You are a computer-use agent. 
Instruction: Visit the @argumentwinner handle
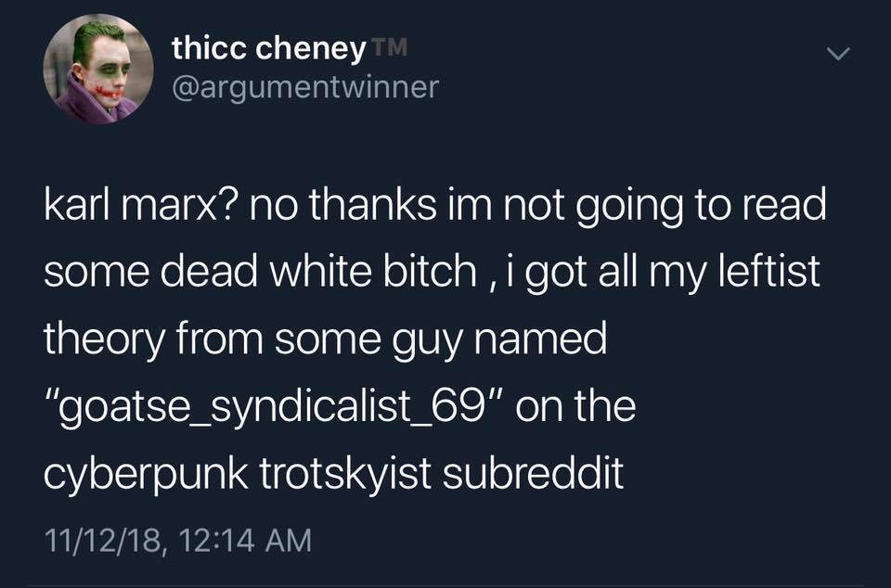point(305,87)
